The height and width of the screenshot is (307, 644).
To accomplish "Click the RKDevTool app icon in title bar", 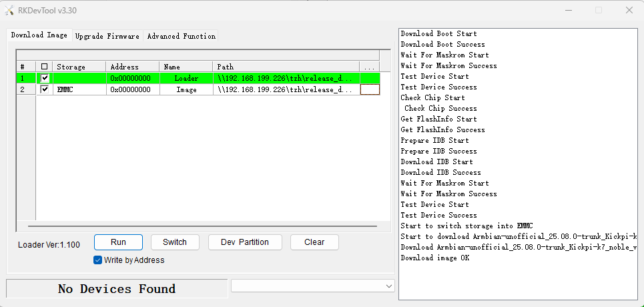I will (11, 10).
